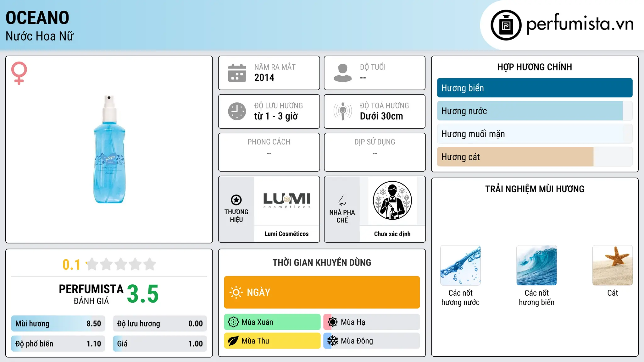Screen dimensions: 644x362
Task: Click the Hương muối mặn accord bar
Action: pos(535,134)
